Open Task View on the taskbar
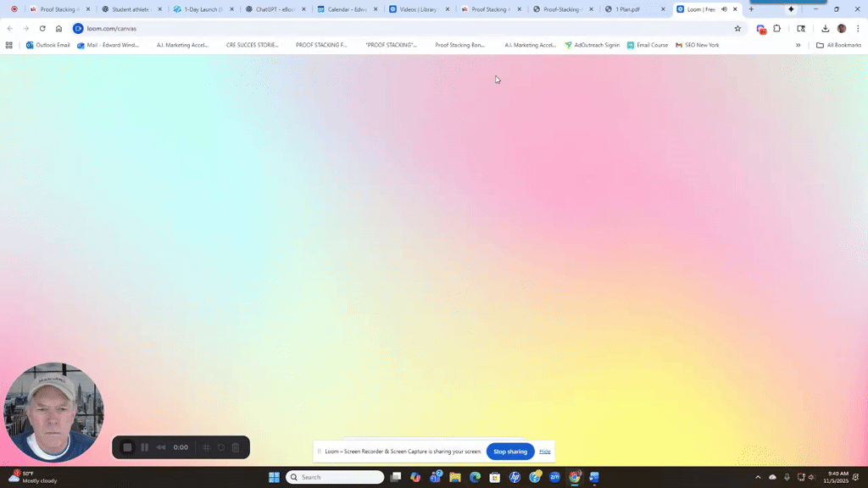Viewport: 868px width, 488px height. [396, 477]
